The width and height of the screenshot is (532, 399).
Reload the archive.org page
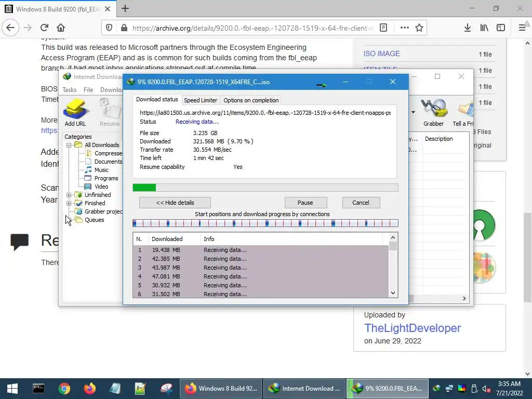coord(44,28)
